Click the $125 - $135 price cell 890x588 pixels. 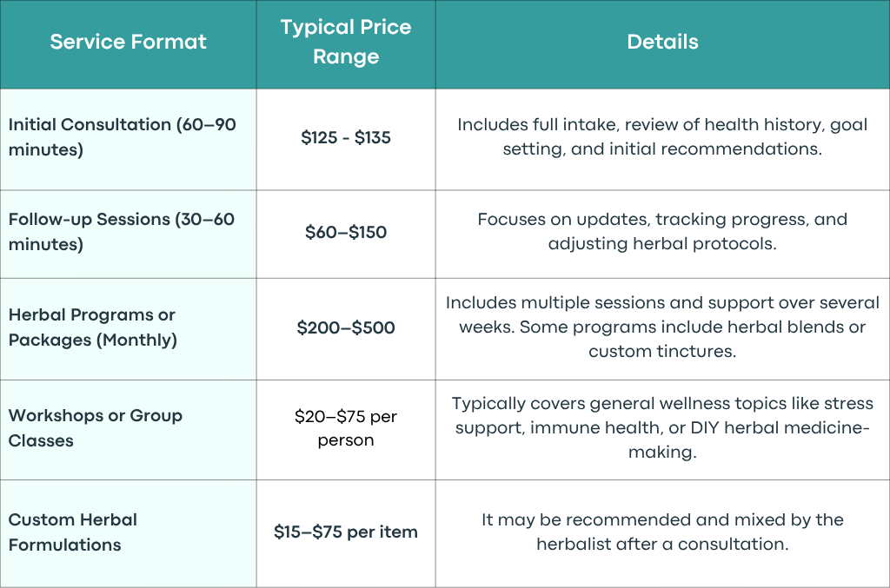[346, 137]
